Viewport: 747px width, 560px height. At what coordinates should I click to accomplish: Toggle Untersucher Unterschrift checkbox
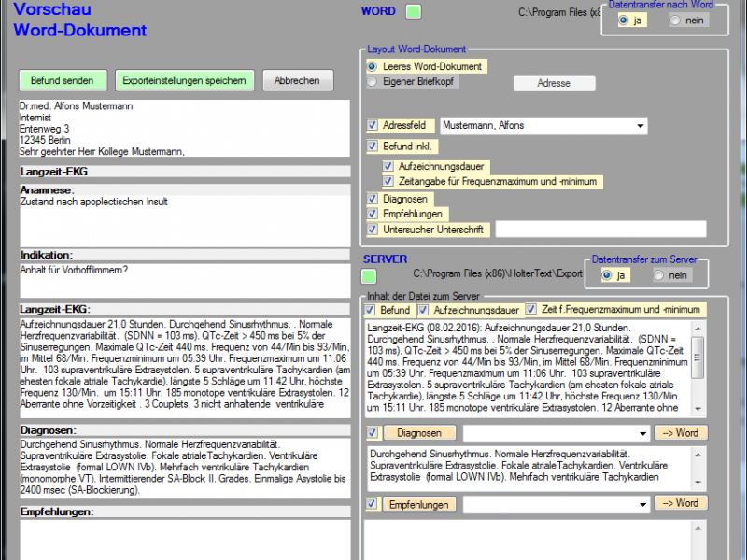pyautogui.click(x=373, y=230)
